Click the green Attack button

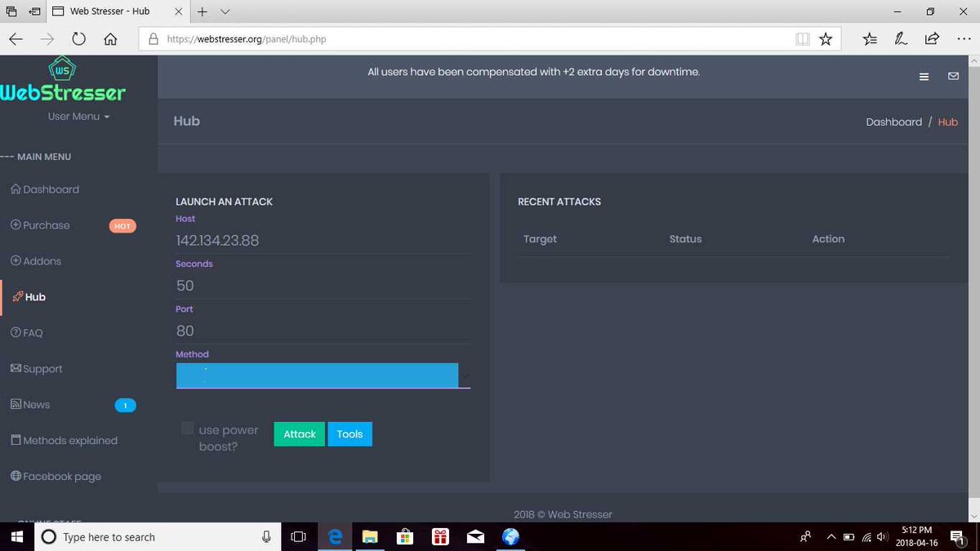click(299, 434)
